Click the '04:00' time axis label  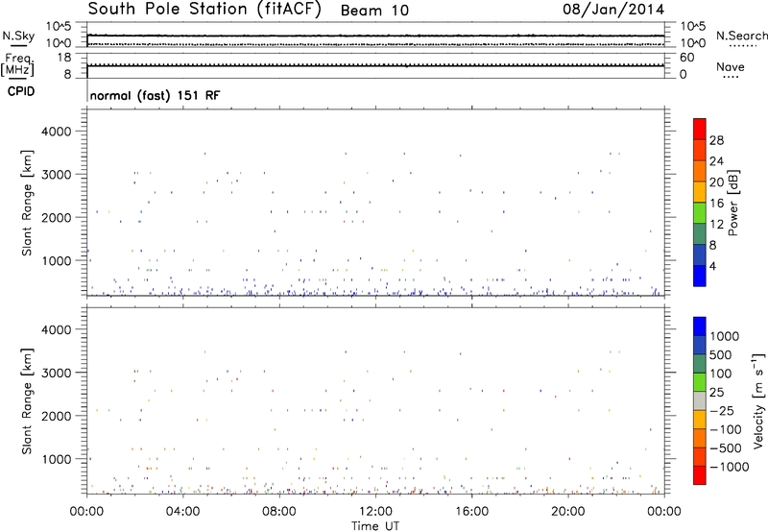pos(183,512)
